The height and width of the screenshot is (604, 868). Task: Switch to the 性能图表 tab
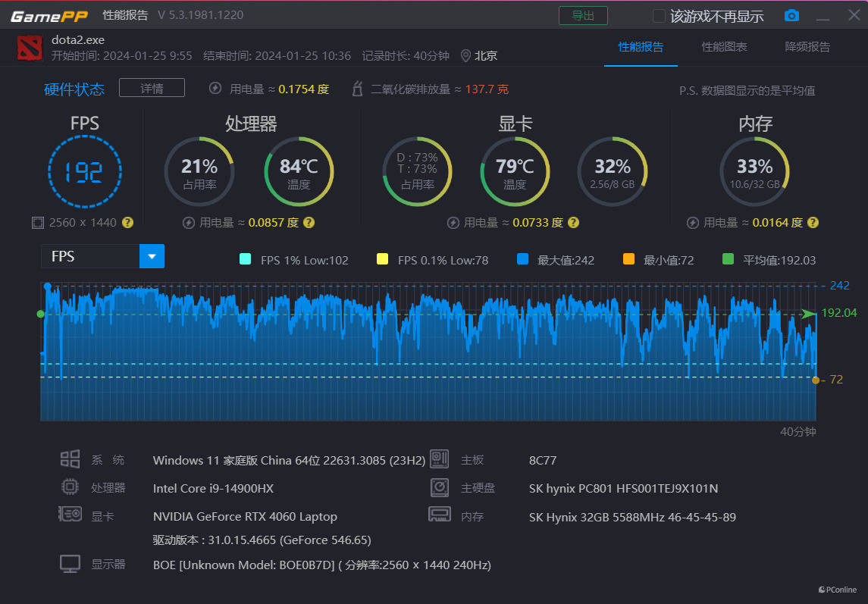724,47
